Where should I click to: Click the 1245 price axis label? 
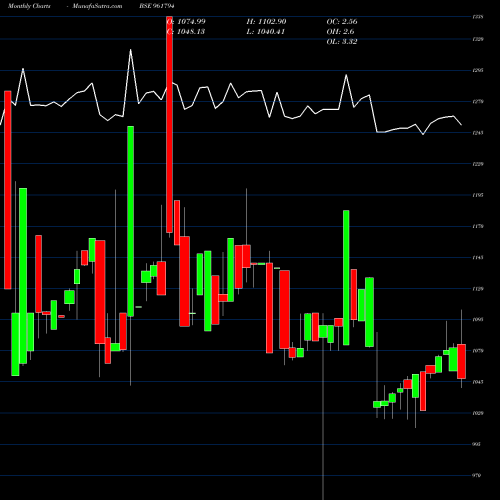pyautogui.click(x=478, y=133)
